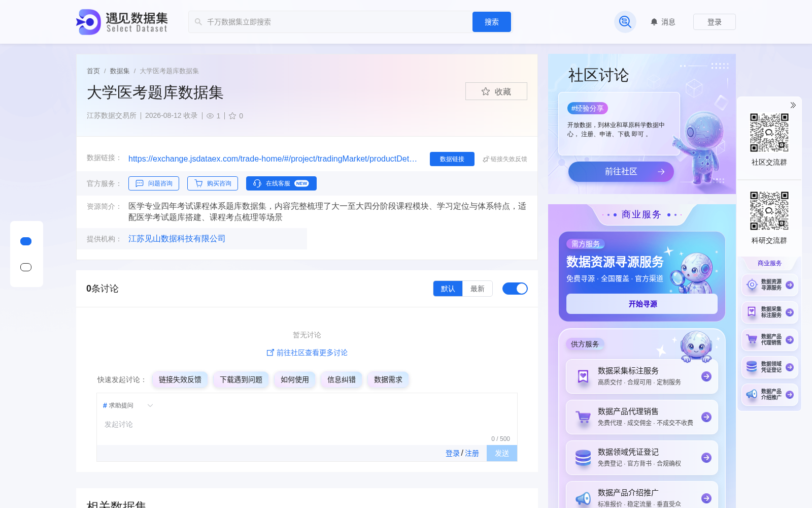Image resolution: width=812 pixels, height=508 pixels.
Task: Open arrow on 数据产品代理销售 card
Action: click(x=706, y=417)
